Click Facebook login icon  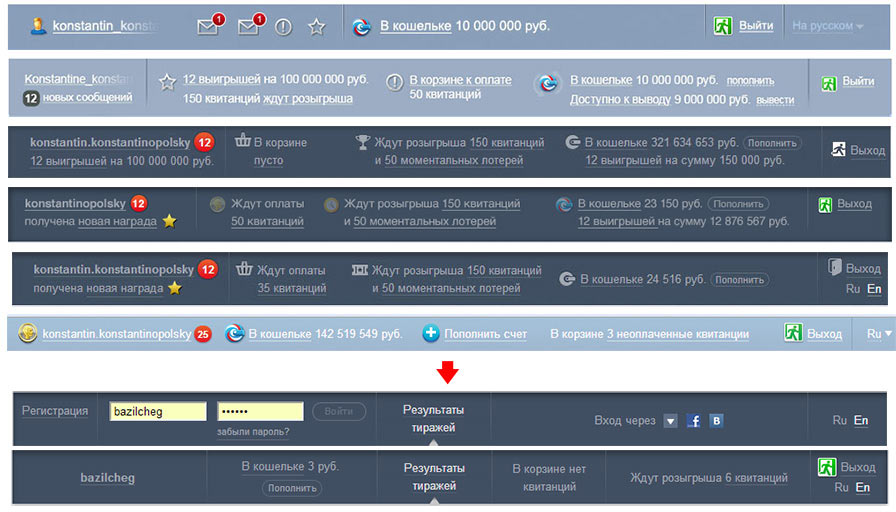click(x=694, y=421)
